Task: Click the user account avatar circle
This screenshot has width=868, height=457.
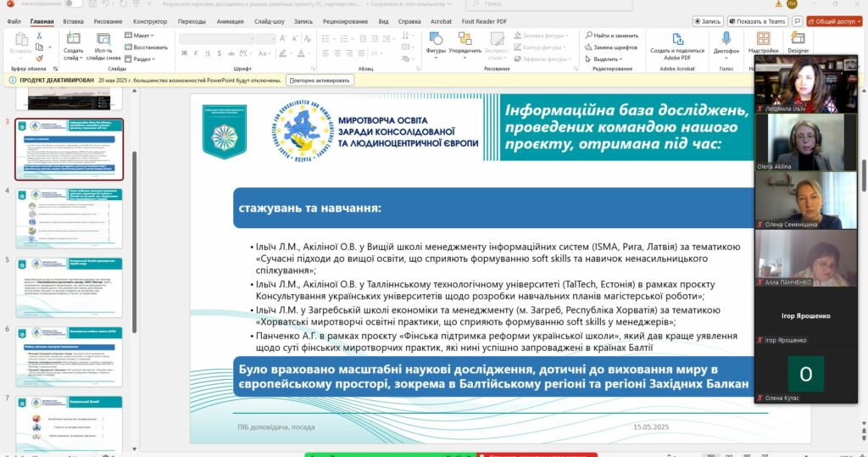Action: click(x=793, y=4)
